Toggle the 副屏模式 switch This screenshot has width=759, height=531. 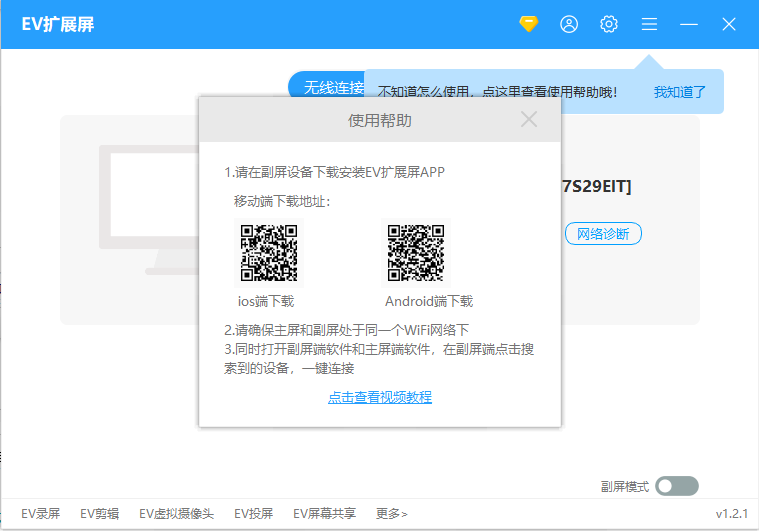coord(677,486)
